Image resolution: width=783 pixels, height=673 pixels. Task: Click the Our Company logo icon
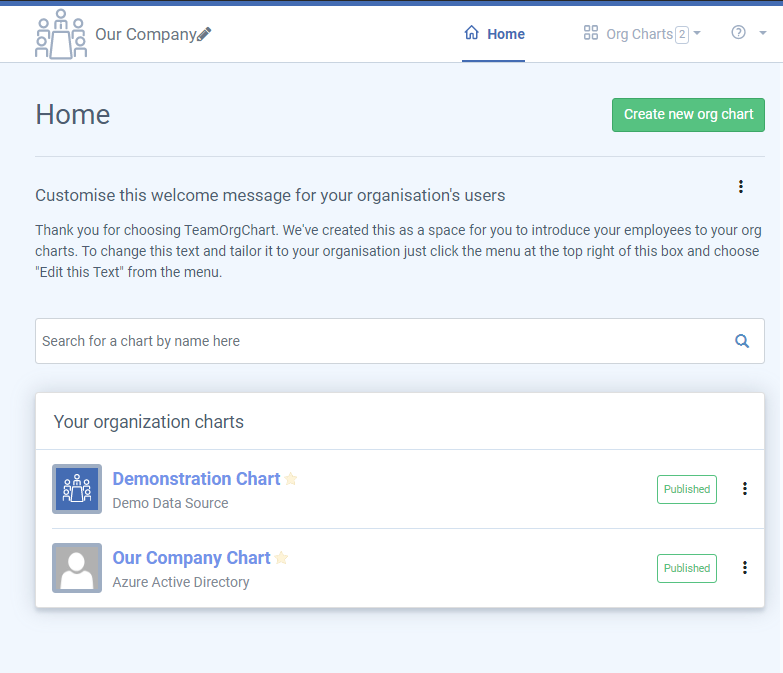point(61,34)
